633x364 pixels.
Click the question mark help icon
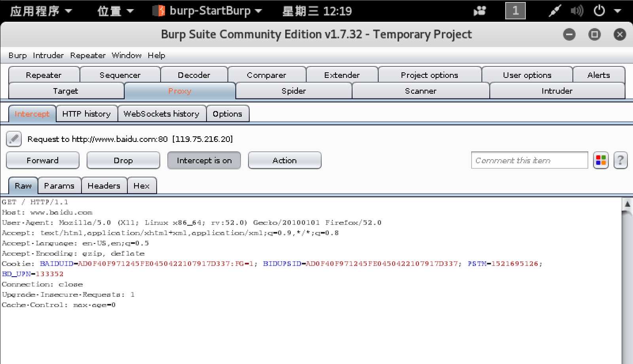620,160
